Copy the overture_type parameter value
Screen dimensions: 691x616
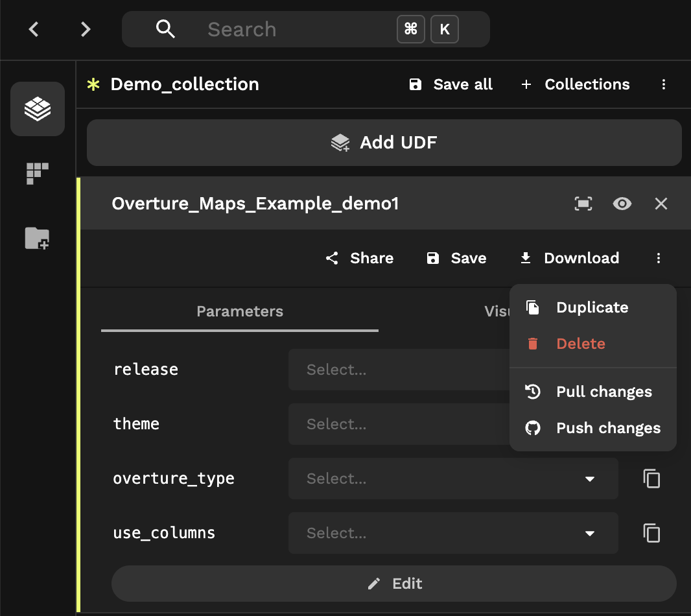[651, 479]
